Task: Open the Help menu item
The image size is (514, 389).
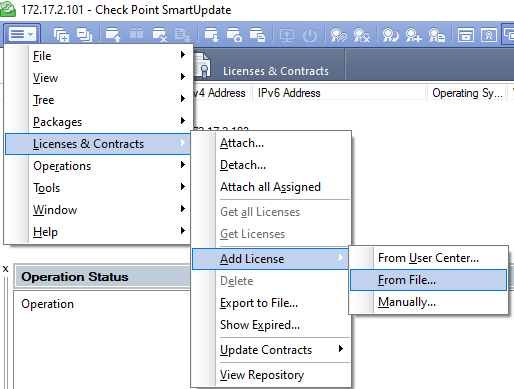Action: (99, 232)
